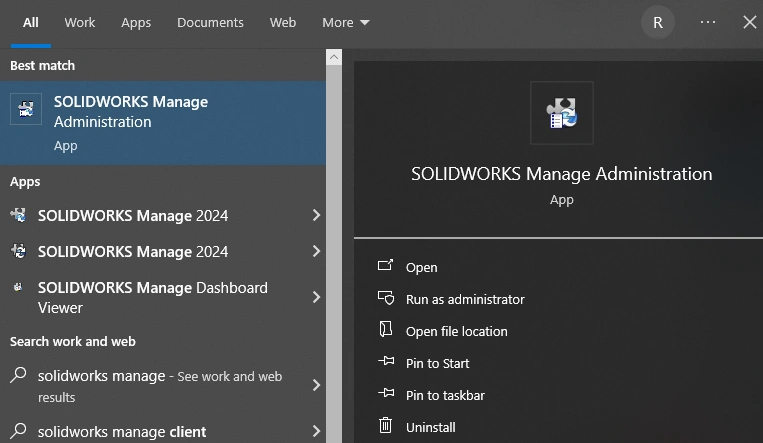This screenshot has width=763, height=443.
Task: Expand the 'solidworks manage client' chevron
Action: (316, 431)
